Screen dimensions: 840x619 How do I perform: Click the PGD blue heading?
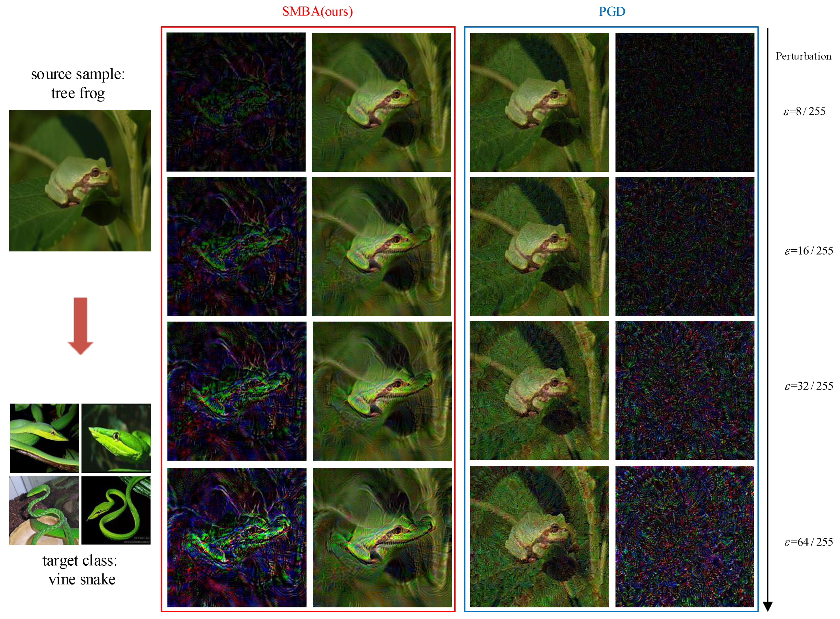click(611, 11)
